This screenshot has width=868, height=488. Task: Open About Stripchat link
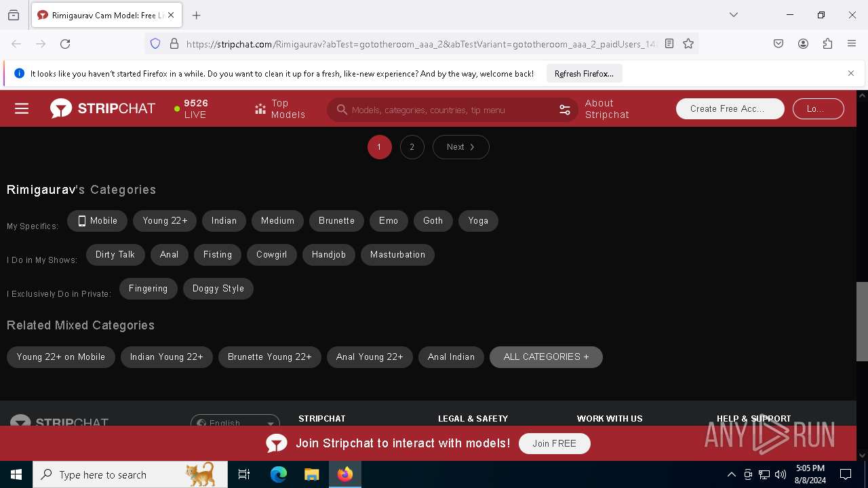607,108
